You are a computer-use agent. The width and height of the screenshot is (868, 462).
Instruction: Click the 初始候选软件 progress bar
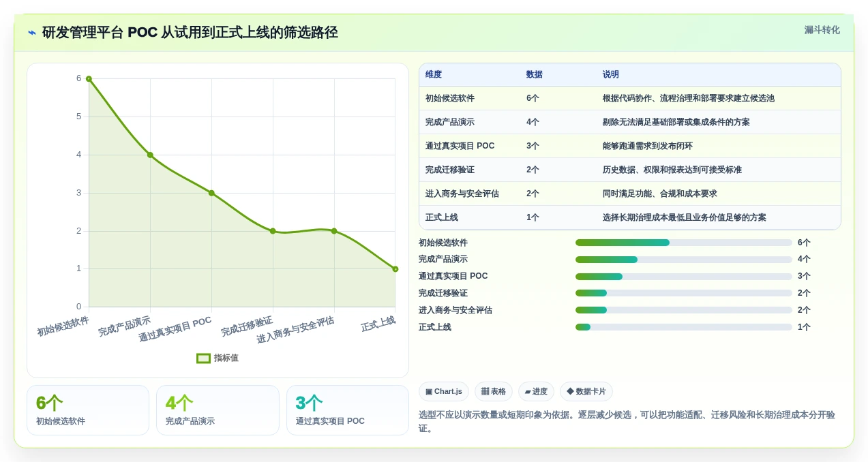click(x=684, y=243)
